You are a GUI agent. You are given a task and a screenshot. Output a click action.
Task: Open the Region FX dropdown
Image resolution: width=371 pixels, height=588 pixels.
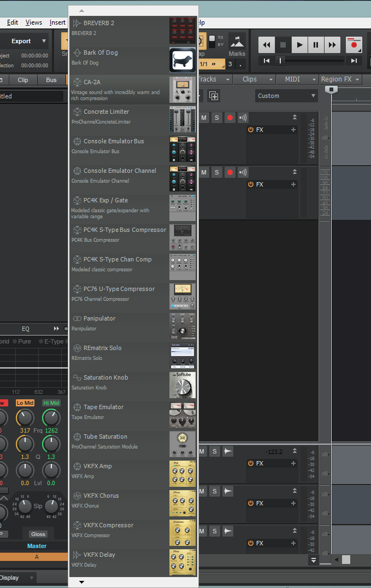[x=340, y=79]
